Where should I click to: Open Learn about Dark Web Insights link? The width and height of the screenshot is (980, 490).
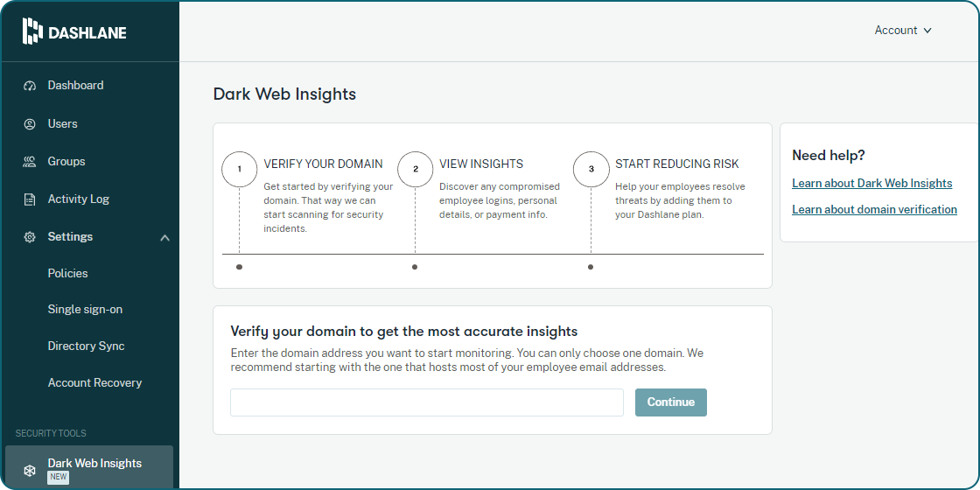871,184
